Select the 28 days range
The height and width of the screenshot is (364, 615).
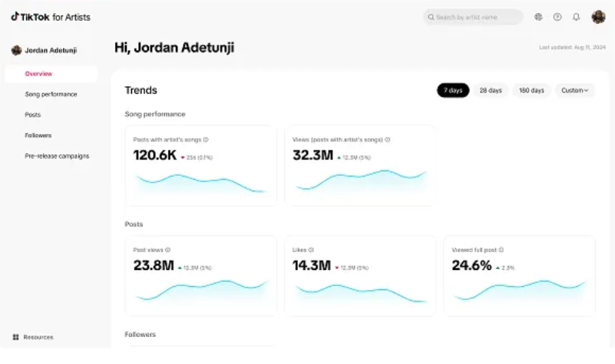[491, 90]
